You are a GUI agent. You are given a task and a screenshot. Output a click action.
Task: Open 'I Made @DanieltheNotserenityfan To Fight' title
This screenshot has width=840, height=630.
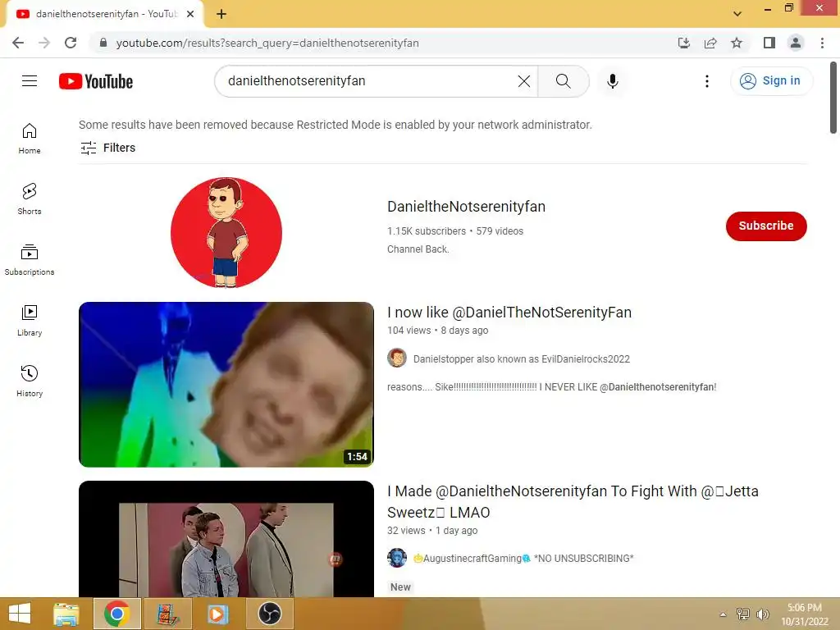(x=573, y=501)
